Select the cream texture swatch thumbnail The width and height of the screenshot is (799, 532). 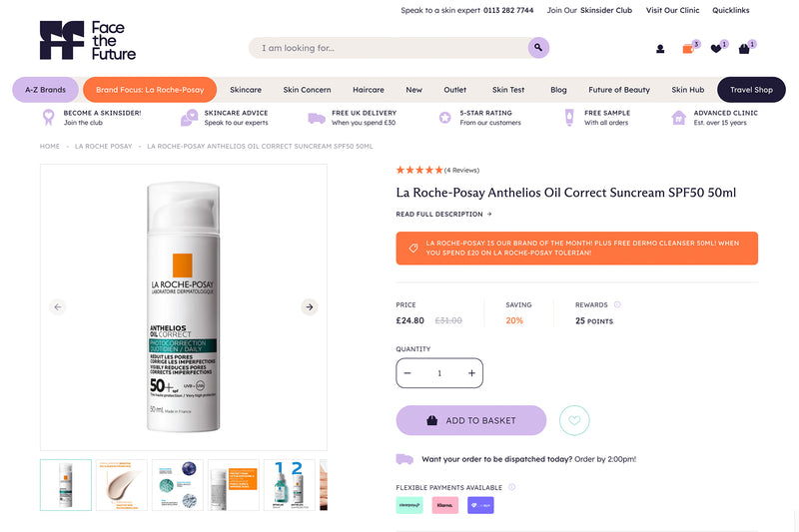click(x=122, y=485)
